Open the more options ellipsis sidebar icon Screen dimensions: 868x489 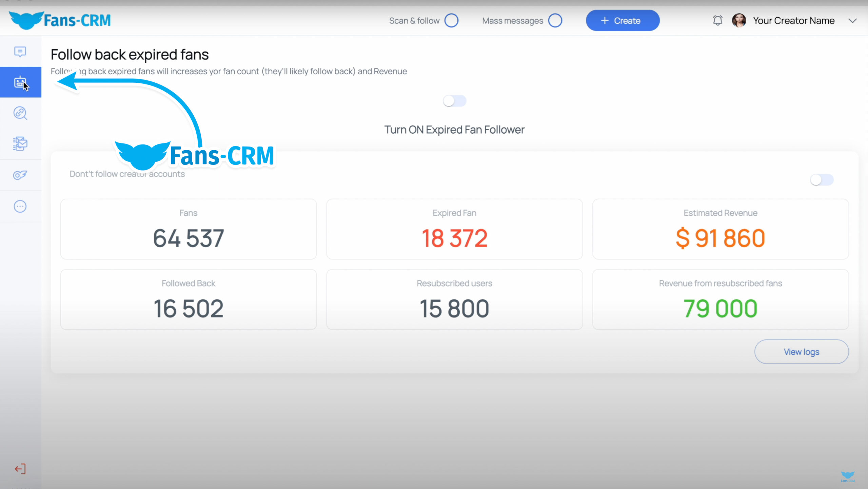[x=20, y=206]
